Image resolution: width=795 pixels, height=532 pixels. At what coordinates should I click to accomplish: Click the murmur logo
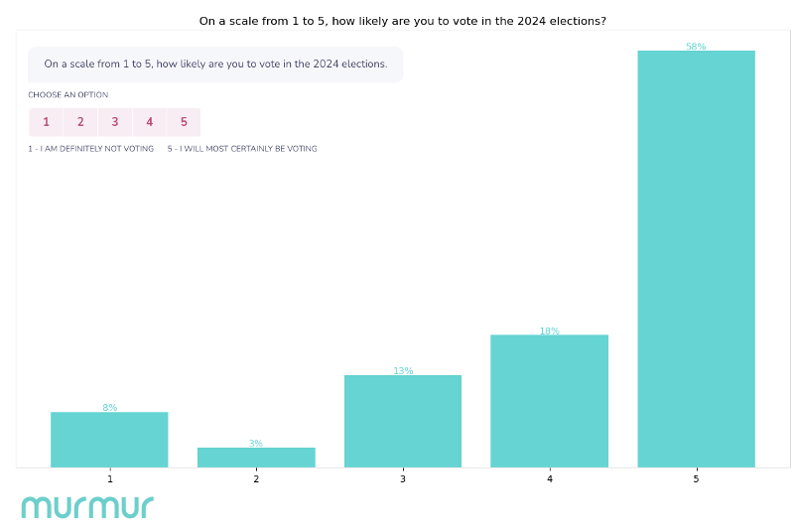pos(87,506)
